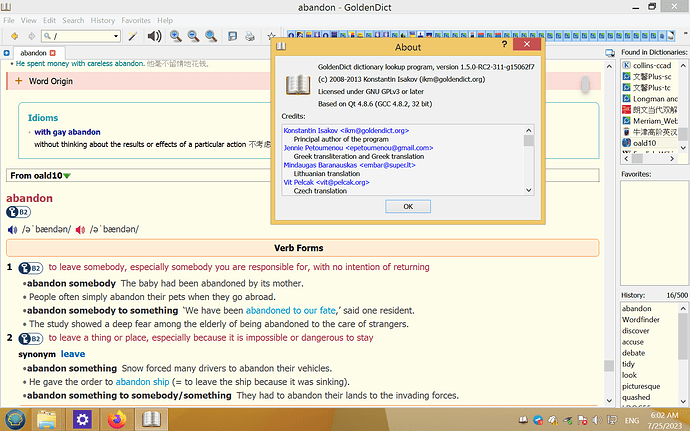Click the pronounce word speaker icon
The width and height of the screenshot is (690, 431).
point(154,36)
